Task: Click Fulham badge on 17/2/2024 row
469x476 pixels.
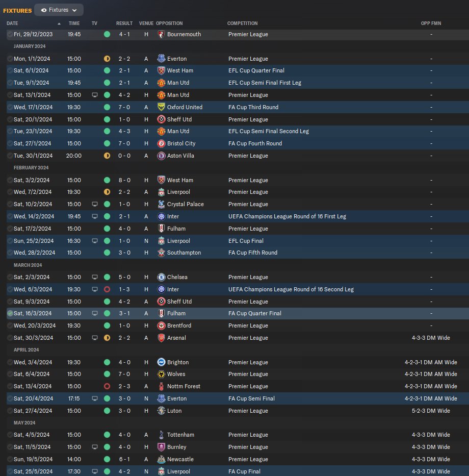Action: [x=161, y=229]
